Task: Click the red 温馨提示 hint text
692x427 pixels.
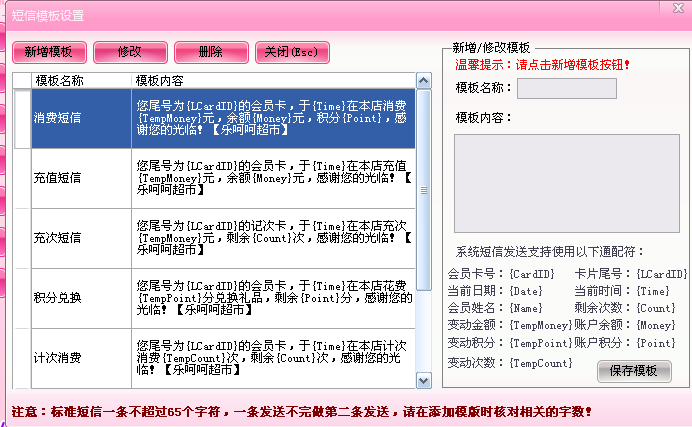Action: [x=542, y=65]
